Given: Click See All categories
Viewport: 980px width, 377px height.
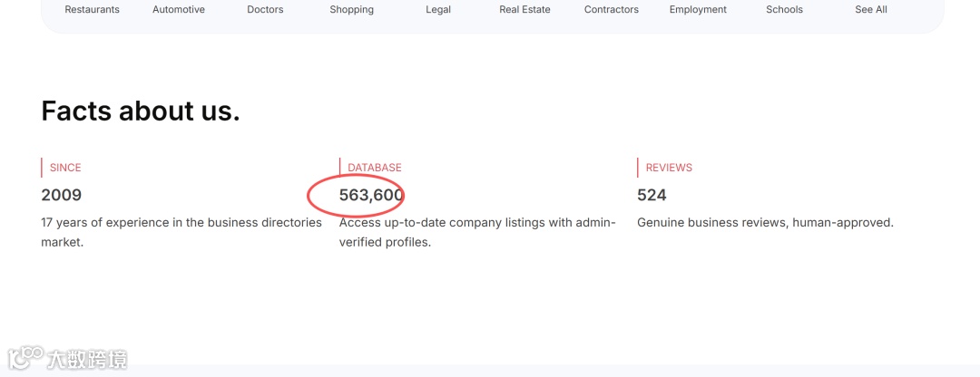Looking at the screenshot, I should [871, 10].
